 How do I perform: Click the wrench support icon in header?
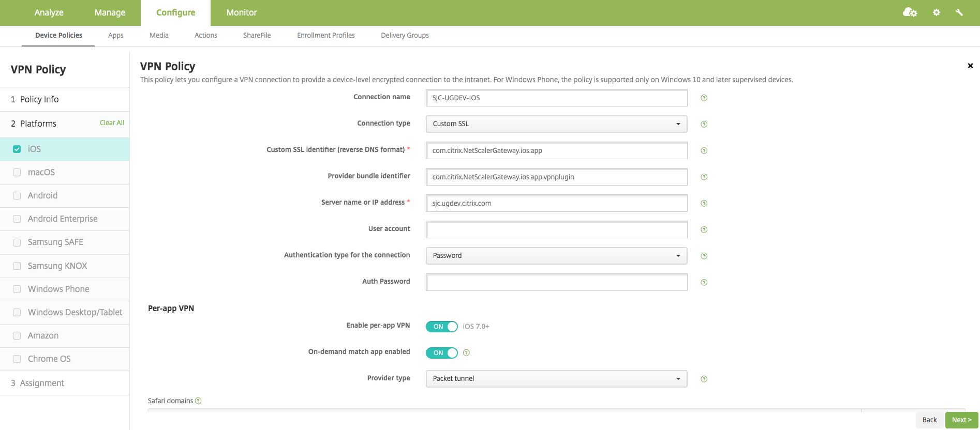[959, 12]
